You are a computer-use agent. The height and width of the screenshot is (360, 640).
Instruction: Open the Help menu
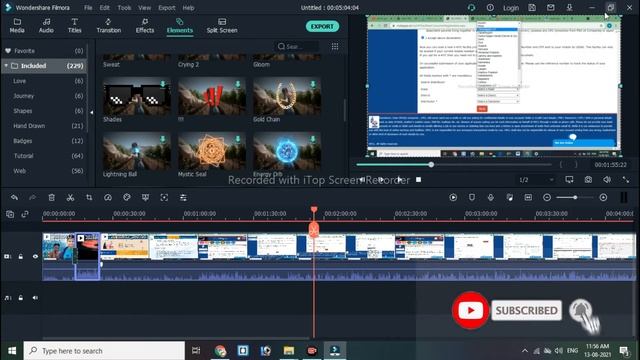point(188,8)
